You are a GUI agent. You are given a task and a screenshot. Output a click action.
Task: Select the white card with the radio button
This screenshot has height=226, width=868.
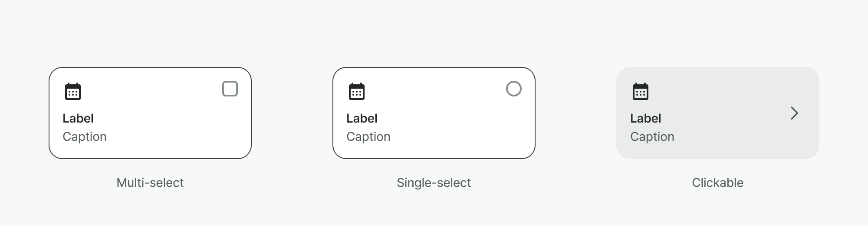pos(456,130)
